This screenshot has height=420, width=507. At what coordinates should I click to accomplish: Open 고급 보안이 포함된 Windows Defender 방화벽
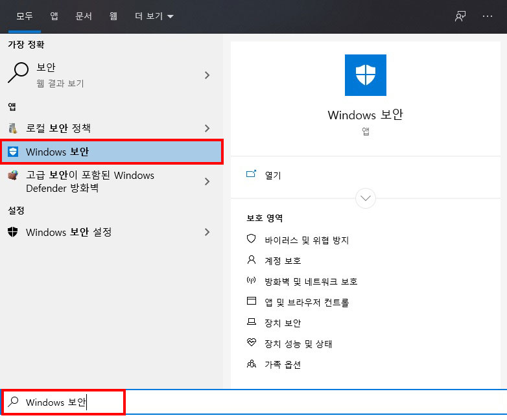click(x=112, y=181)
